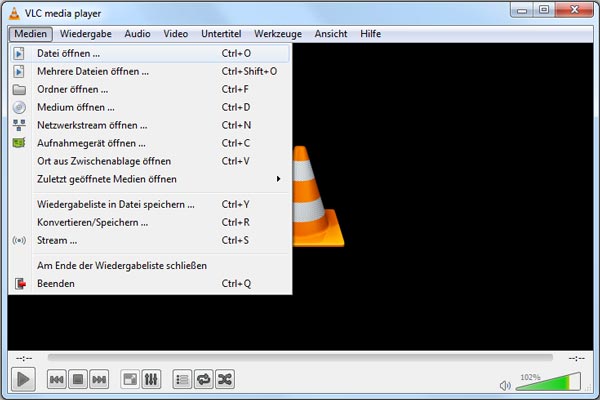Open the Untertitel menu
The height and width of the screenshot is (400, 600).
pos(221,34)
